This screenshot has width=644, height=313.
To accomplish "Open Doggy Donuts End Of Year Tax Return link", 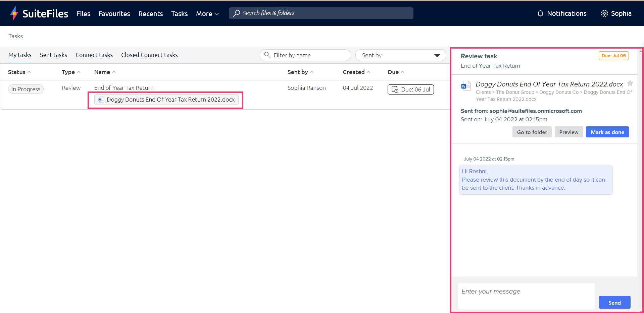I will coord(170,100).
